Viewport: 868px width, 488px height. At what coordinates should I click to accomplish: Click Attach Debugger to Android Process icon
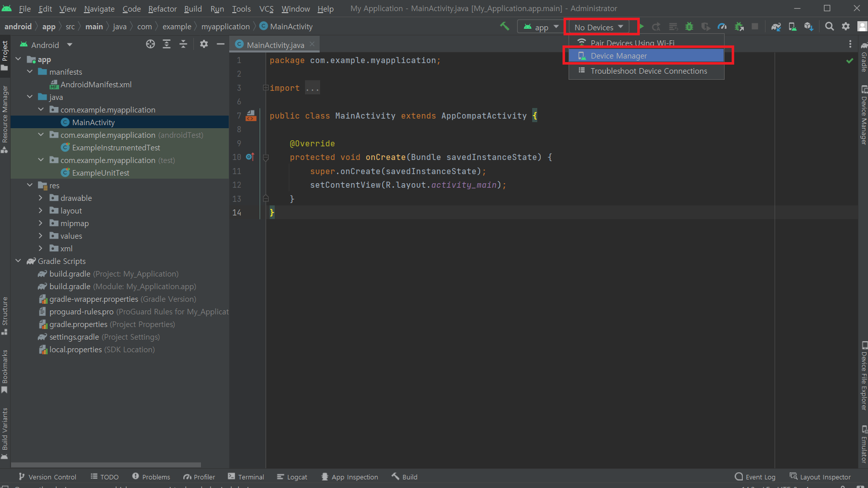click(739, 26)
